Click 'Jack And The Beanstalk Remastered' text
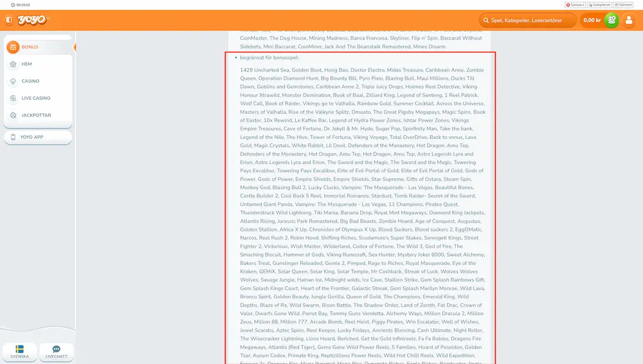 click(367, 47)
